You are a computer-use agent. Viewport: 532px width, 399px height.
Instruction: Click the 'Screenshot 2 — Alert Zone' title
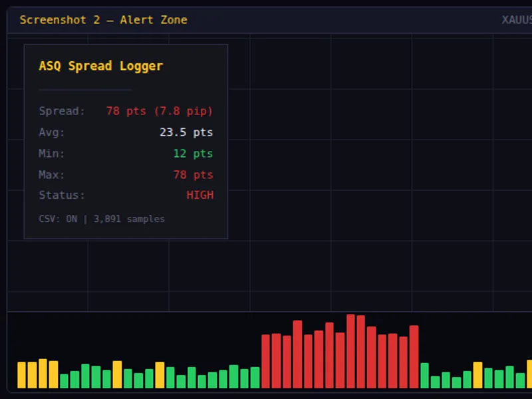(x=104, y=20)
